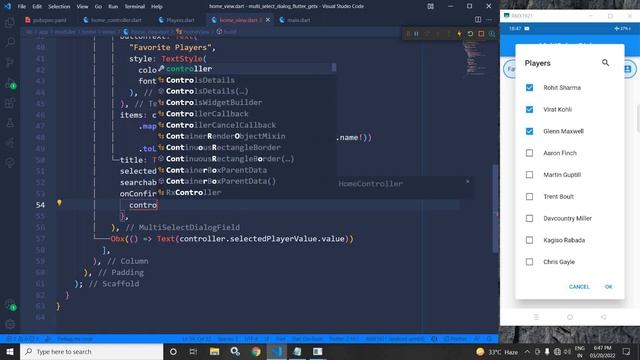Click Windows taskbar search box
Screen dimensions: 640x360
click(x=91, y=351)
